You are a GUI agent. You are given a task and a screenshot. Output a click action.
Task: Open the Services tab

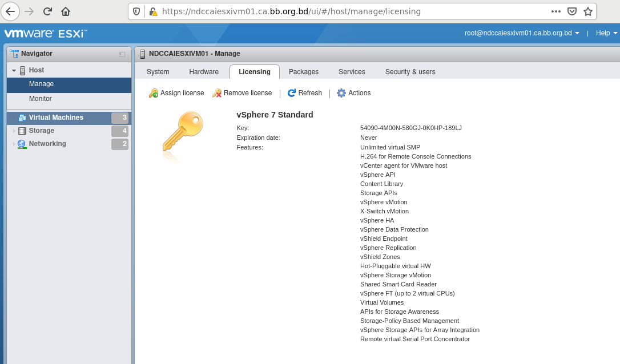pyautogui.click(x=352, y=72)
